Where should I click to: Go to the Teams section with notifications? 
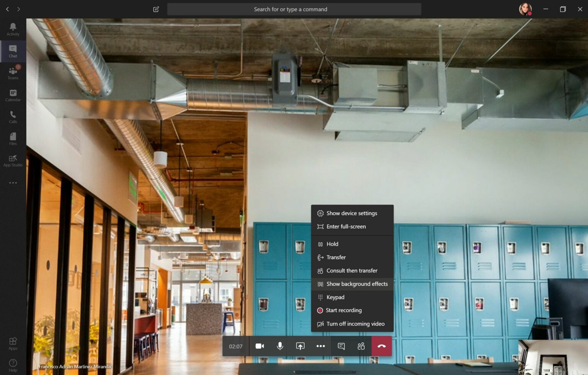[13, 72]
